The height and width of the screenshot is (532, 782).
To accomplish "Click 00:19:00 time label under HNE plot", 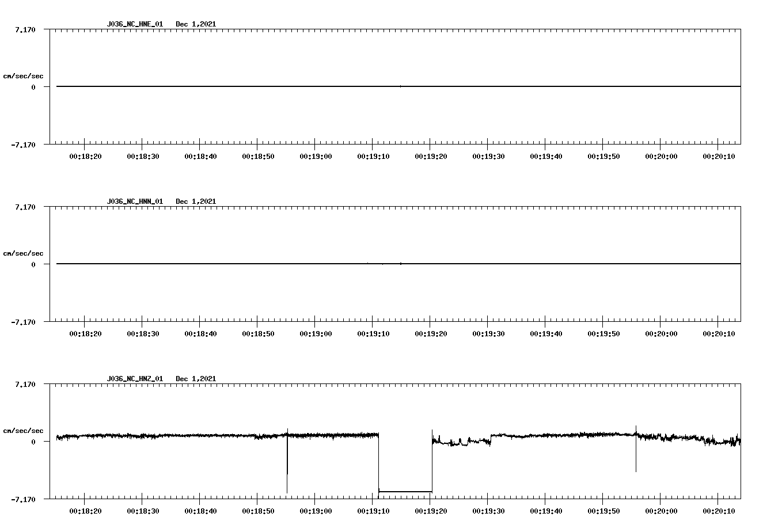I will click(316, 157).
